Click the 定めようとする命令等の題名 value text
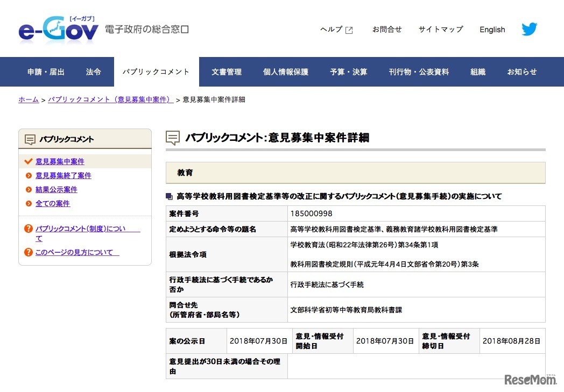 pyautogui.click(x=394, y=229)
